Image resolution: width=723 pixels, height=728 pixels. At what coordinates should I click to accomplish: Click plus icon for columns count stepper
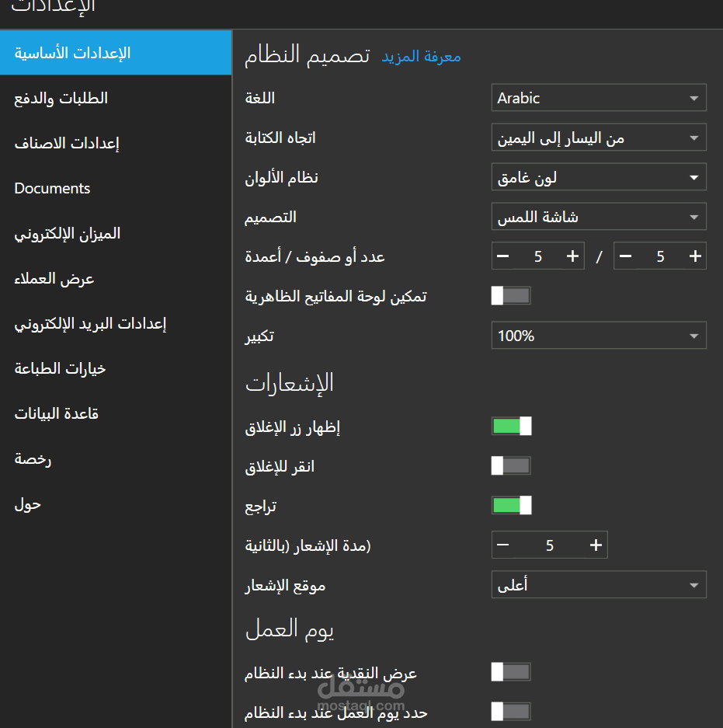coord(695,256)
